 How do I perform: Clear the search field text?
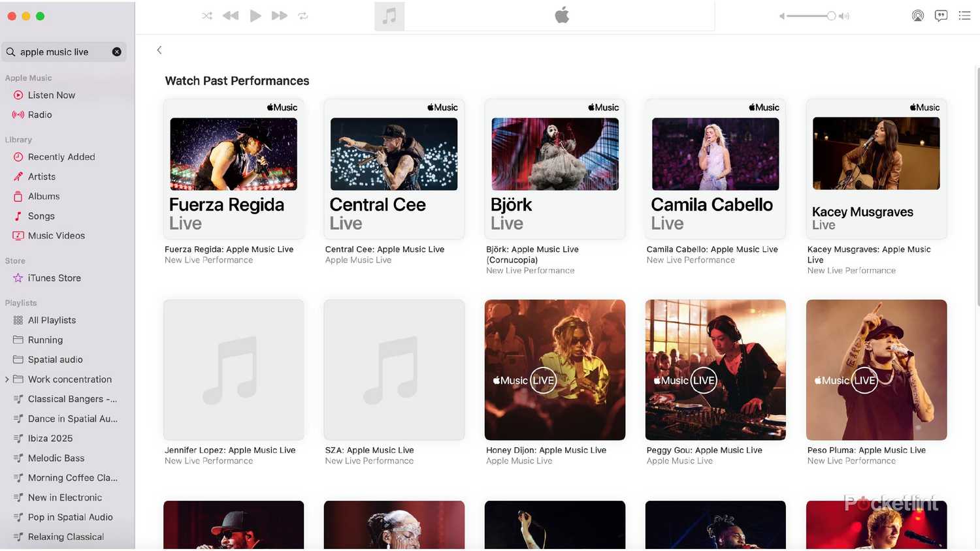(x=117, y=52)
